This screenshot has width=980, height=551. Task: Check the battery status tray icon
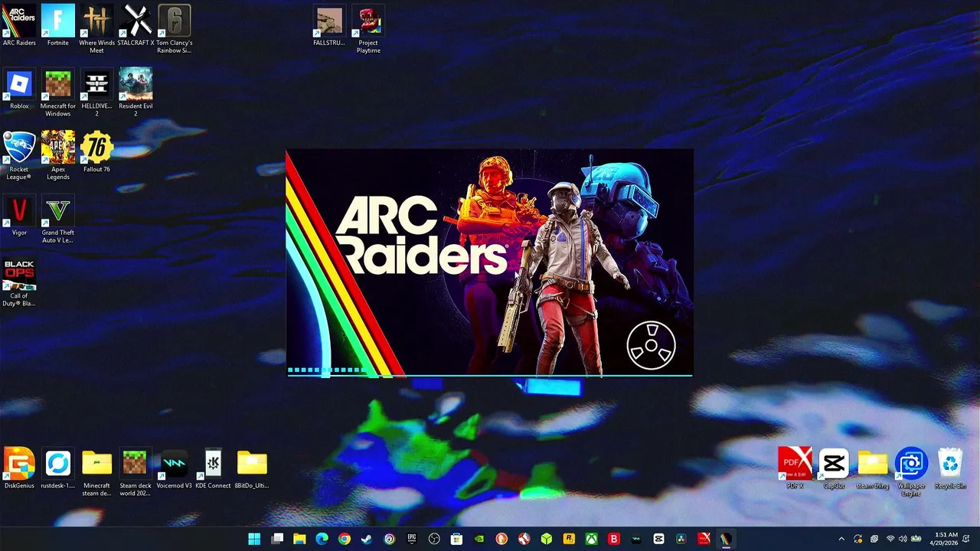coord(916,539)
